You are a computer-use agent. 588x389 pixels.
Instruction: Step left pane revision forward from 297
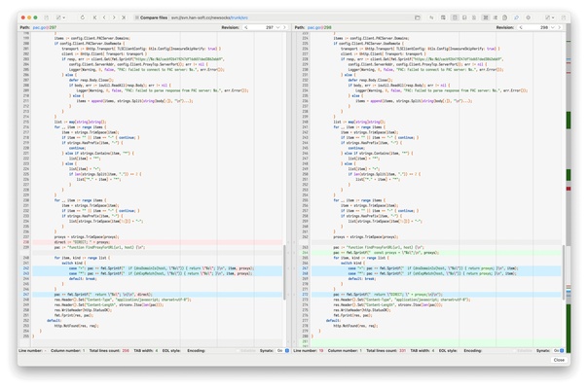(284, 27)
